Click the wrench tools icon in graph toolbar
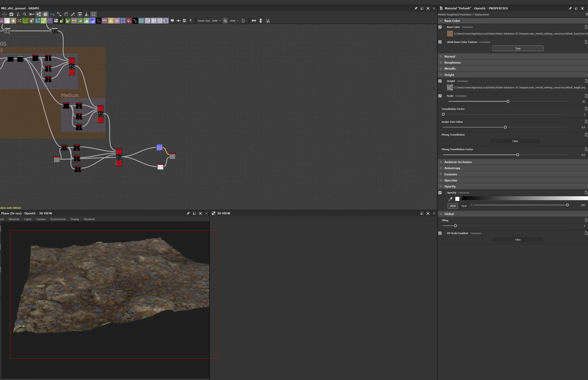588x380 pixels. tap(73, 14)
